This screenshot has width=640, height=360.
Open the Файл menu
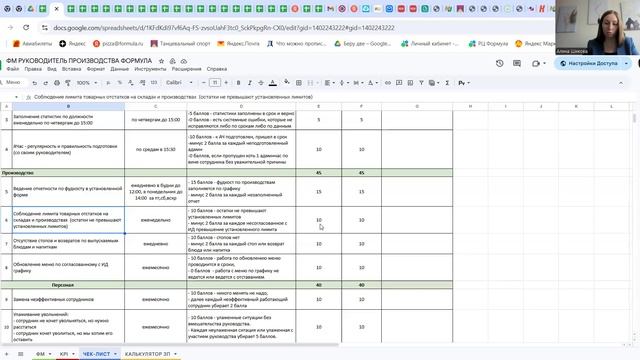(x=13, y=69)
